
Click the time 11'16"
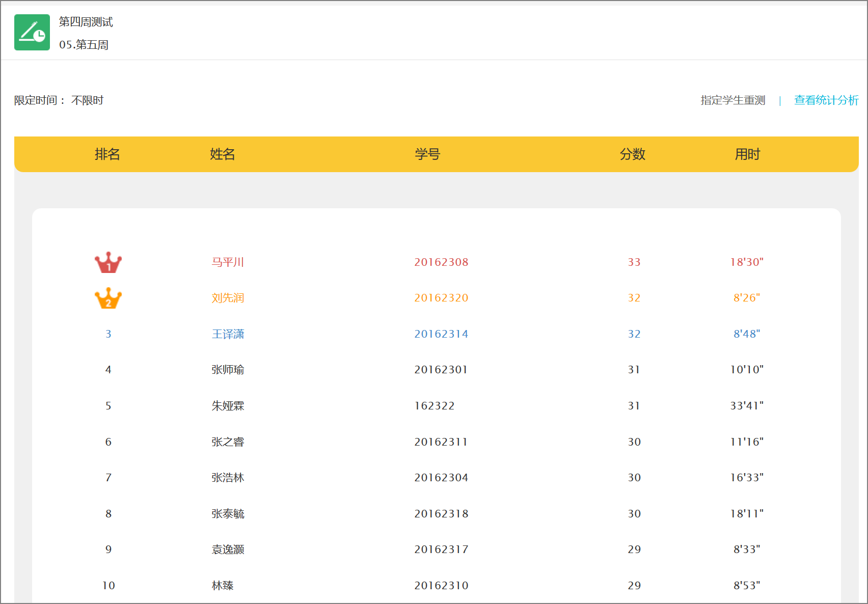click(x=747, y=442)
